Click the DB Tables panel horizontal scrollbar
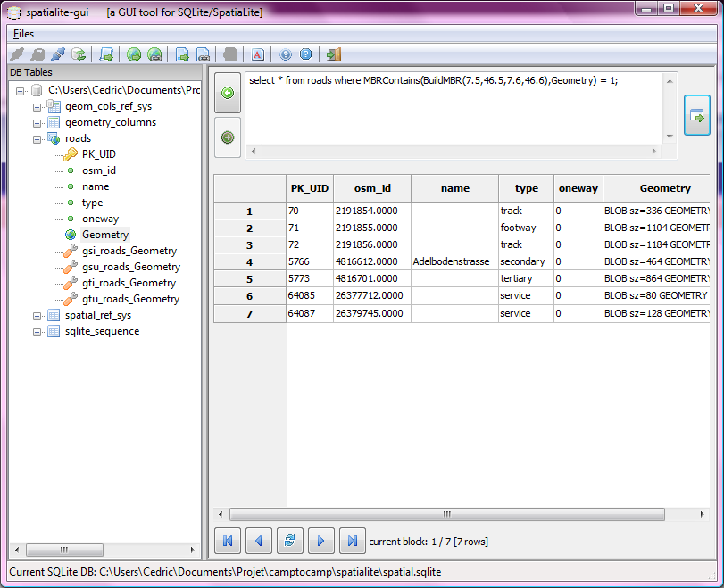 [x=64, y=550]
